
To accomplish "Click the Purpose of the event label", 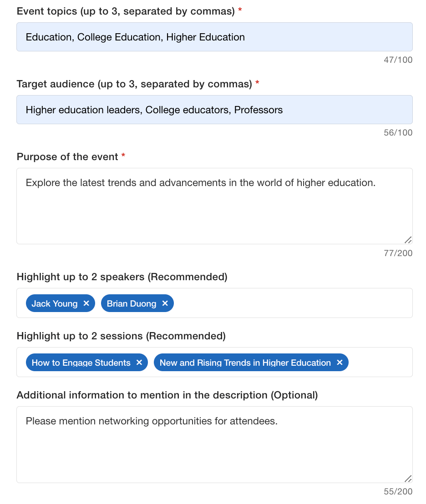I will [67, 157].
